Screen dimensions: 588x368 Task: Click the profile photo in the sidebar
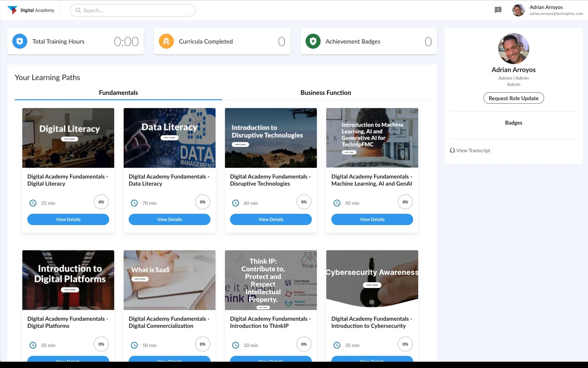513,48
